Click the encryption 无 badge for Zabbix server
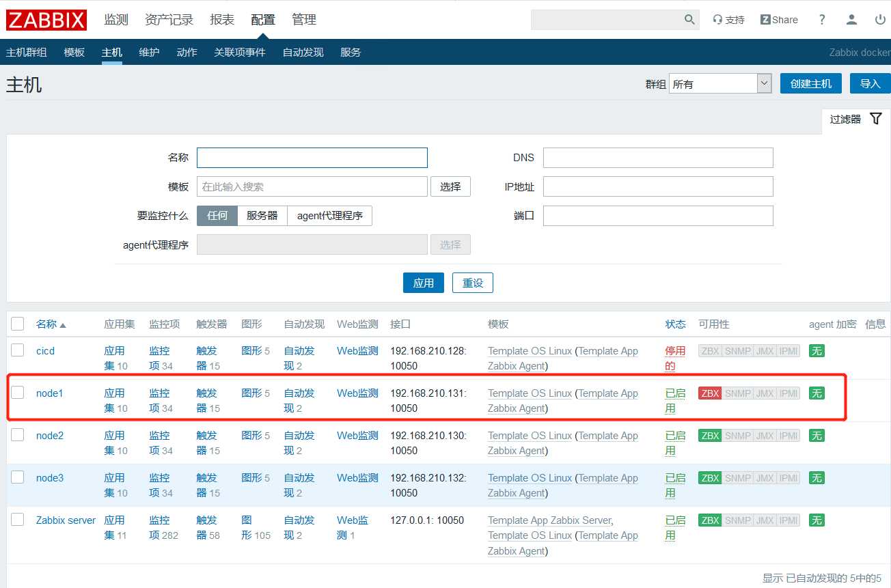This screenshot has width=891, height=588. 817,520
